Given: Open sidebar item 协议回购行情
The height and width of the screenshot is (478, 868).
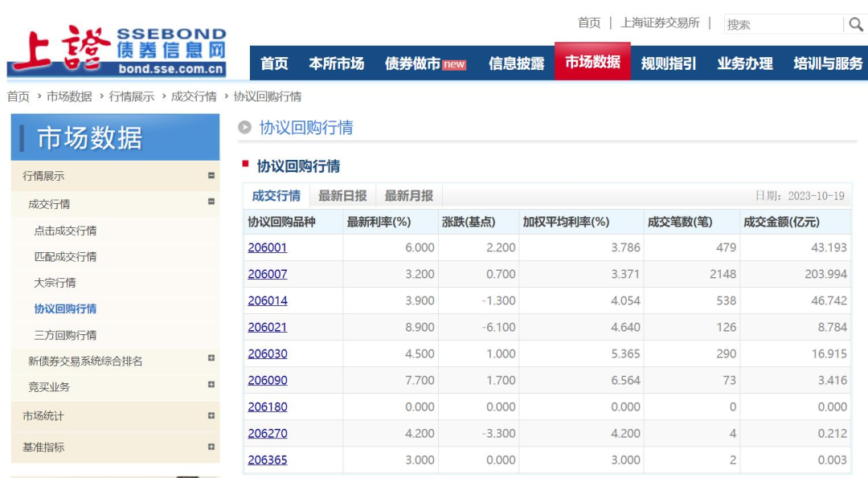Looking at the screenshot, I should coord(65,308).
